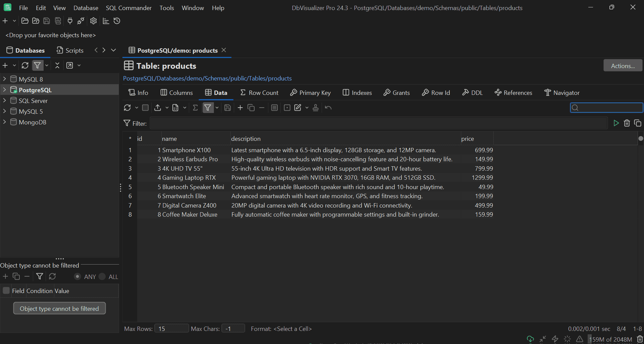Viewport: 644px width, 344px height.
Task: Open Tool Properties via the gear icon
Action: (93, 21)
